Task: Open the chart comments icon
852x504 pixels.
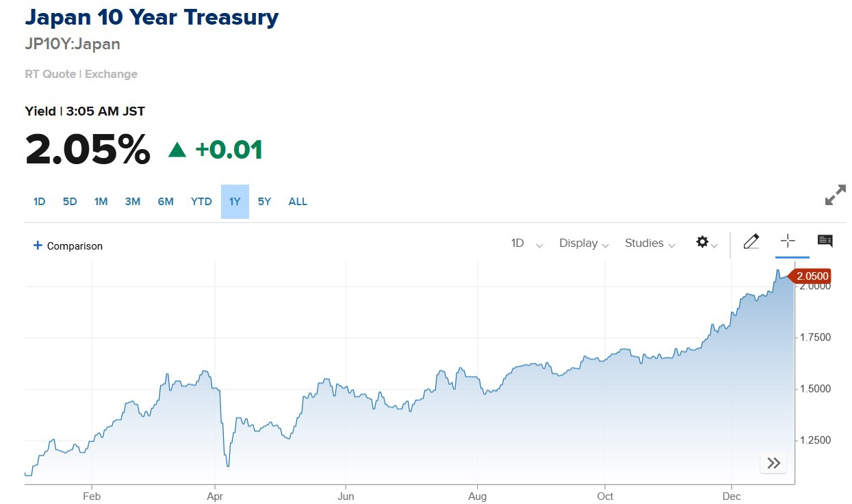Action: (825, 241)
